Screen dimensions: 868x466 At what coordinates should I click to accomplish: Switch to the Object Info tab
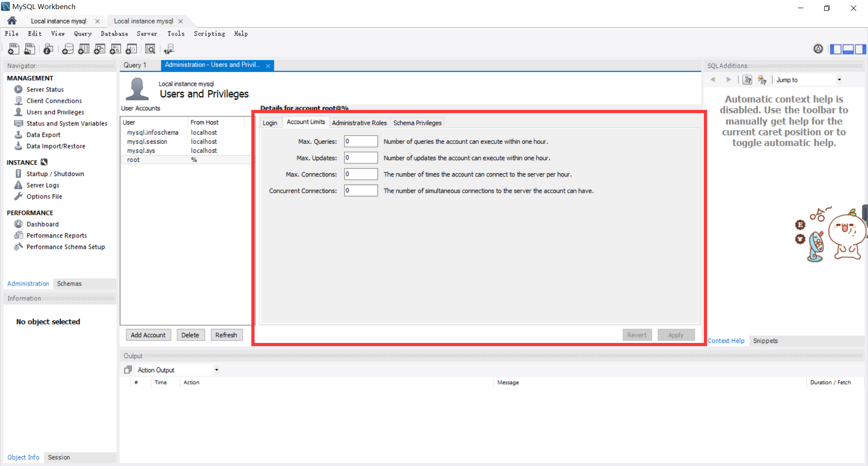(x=23, y=457)
